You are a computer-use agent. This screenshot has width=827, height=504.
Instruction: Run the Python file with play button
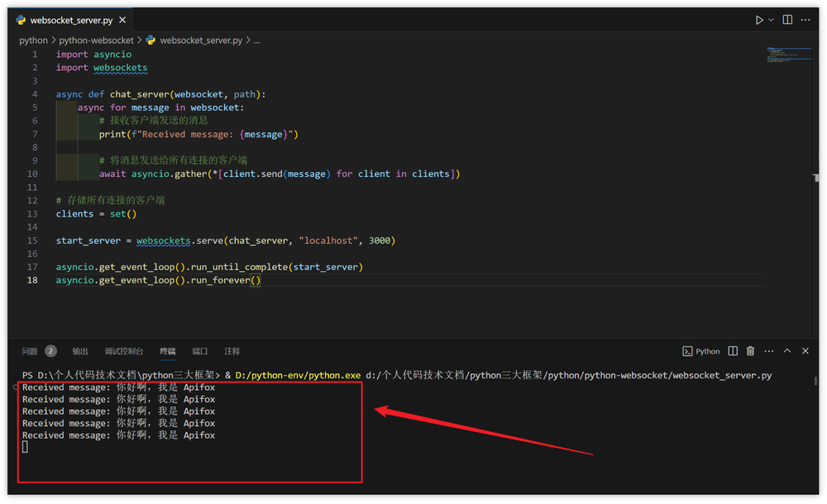758,20
